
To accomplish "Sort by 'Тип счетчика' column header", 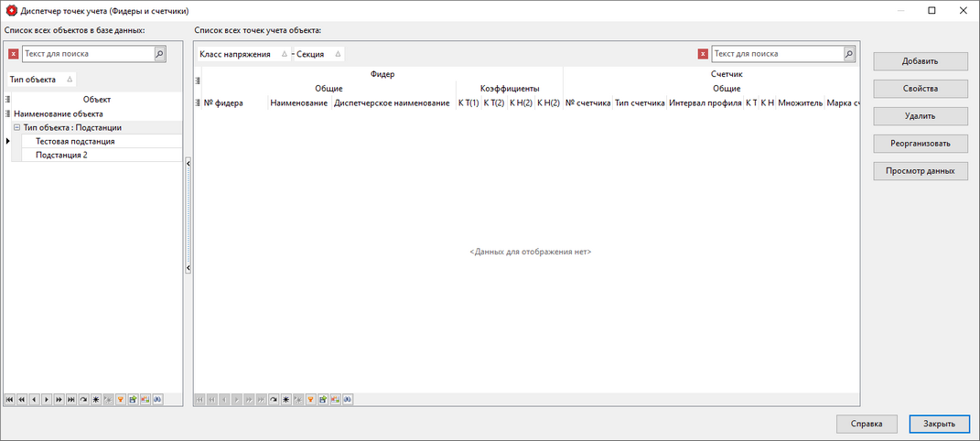I will tap(640, 103).
